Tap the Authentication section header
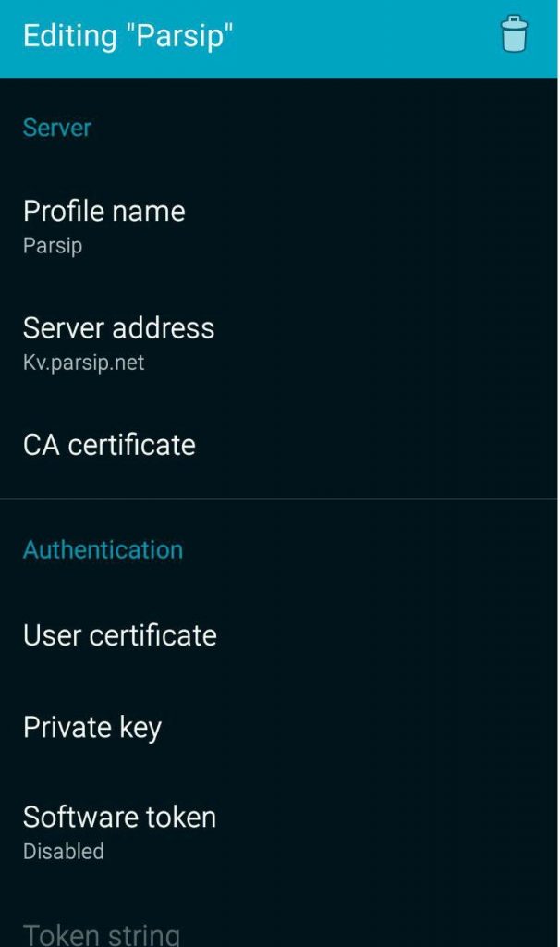The height and width of the screenshot is (947, 560). 103,550
